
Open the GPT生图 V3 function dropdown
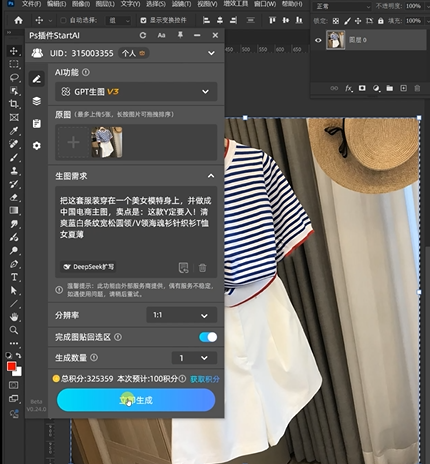pos(136,92)
